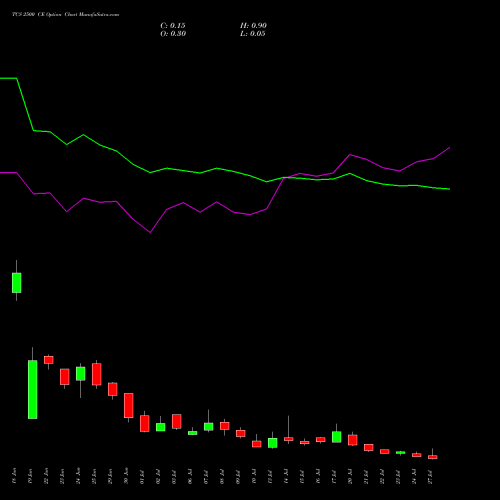This screenshot has width=500, height=500.
Task: Select the green candle for 07 Jul
Action: coord(209,427)
